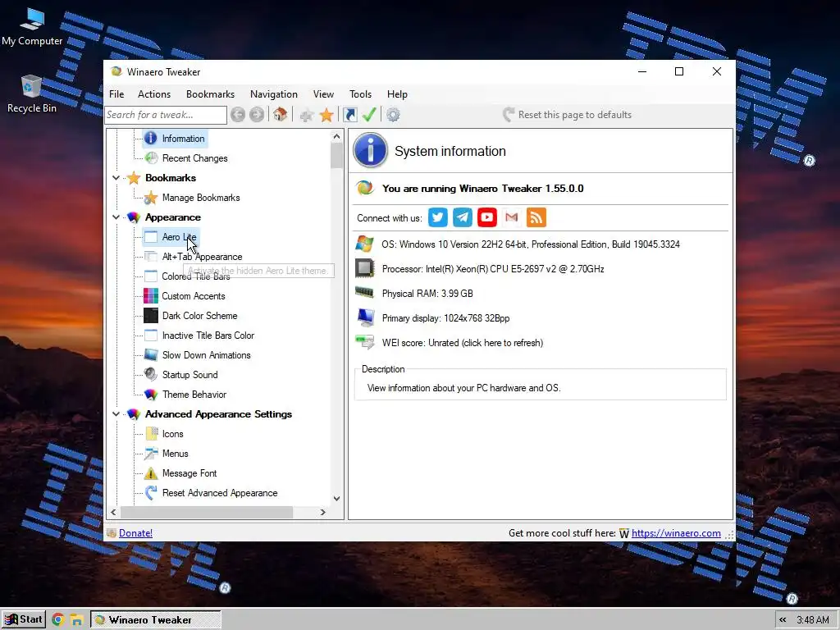Click the Physical RAM memory icon

(x=364, y=293)
